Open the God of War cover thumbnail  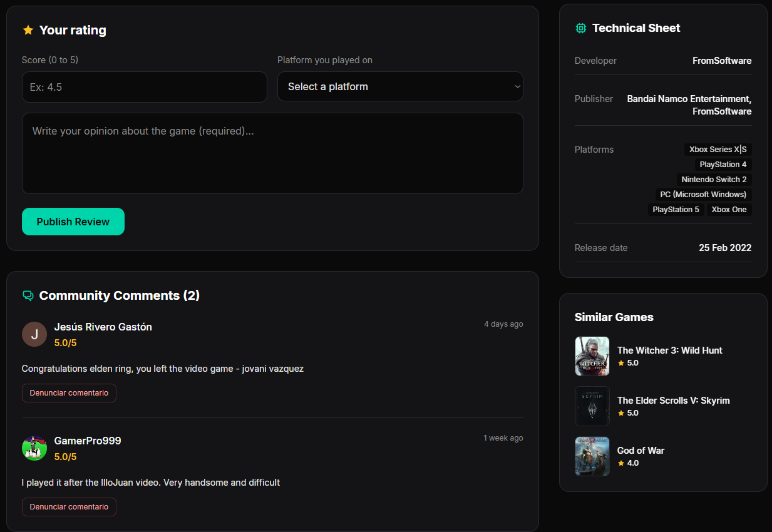[x=592, y=456]
